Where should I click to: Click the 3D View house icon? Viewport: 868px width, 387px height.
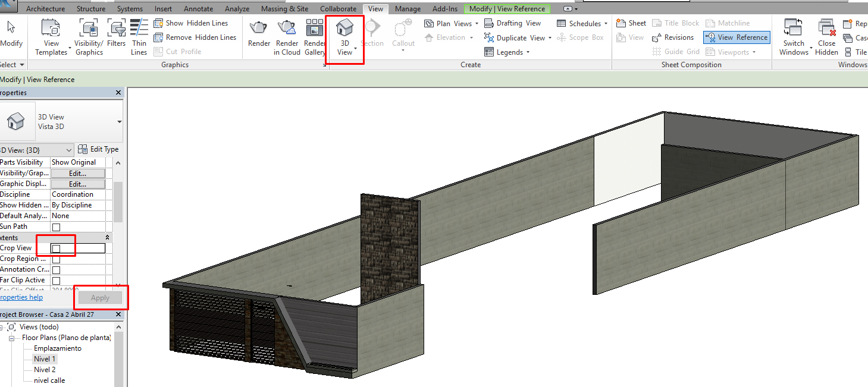(344, 28)
